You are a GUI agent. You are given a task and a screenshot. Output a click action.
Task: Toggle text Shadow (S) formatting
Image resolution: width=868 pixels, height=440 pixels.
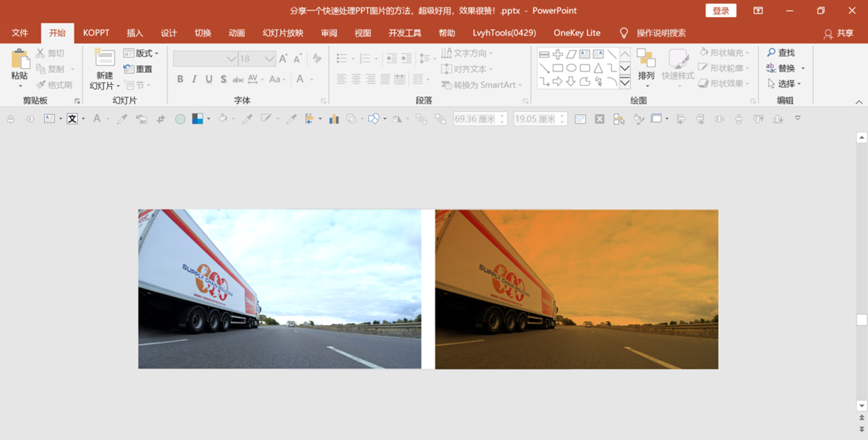tap(223, 79)
